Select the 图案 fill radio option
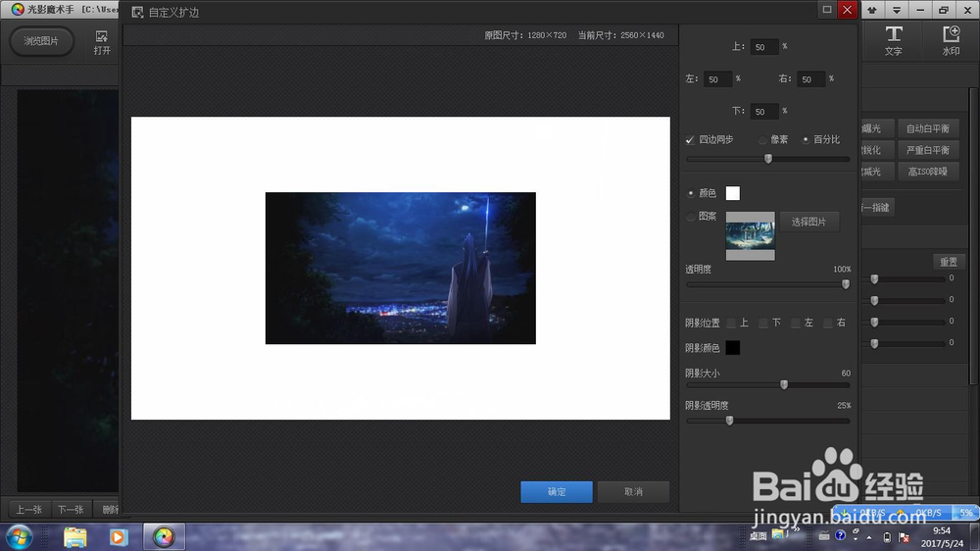The height and width of the screenshot is (551, 980). coord(691,217)
